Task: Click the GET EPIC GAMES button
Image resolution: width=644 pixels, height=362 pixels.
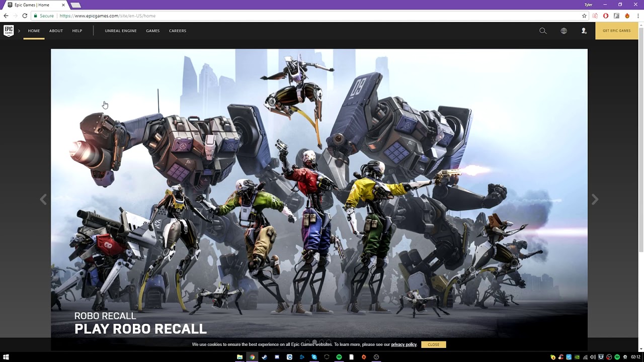Action: (x=617, y=31)
